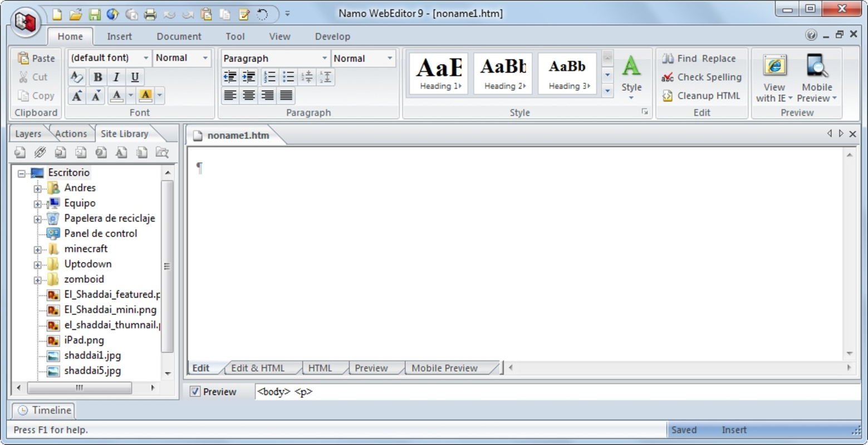The height and width of the screenshot is (445, 868).
Task: Justify the paragraph text
Action: tap(286, 96)
